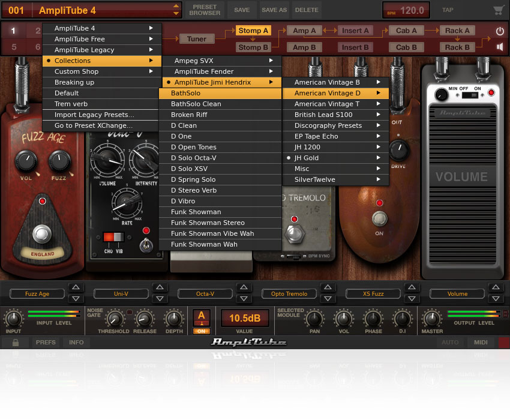Click the up arrow above Fuzz Age slot

tap(76, 287)
